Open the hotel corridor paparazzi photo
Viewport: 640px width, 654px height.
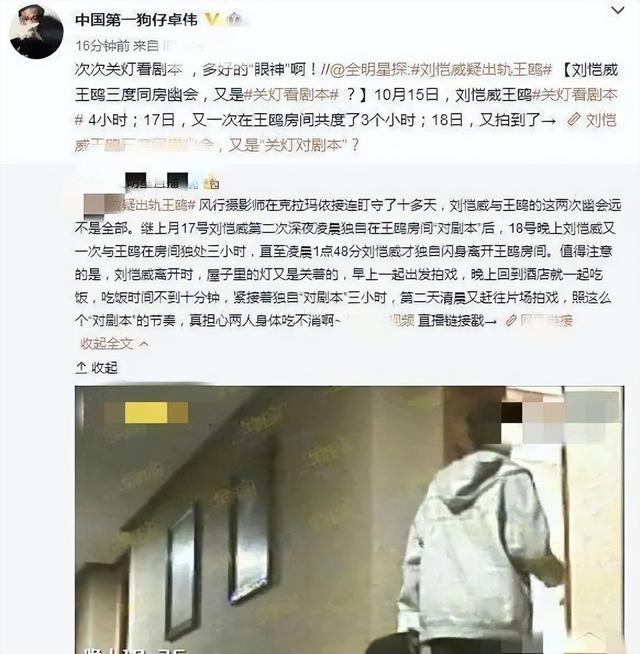point(349,520)
